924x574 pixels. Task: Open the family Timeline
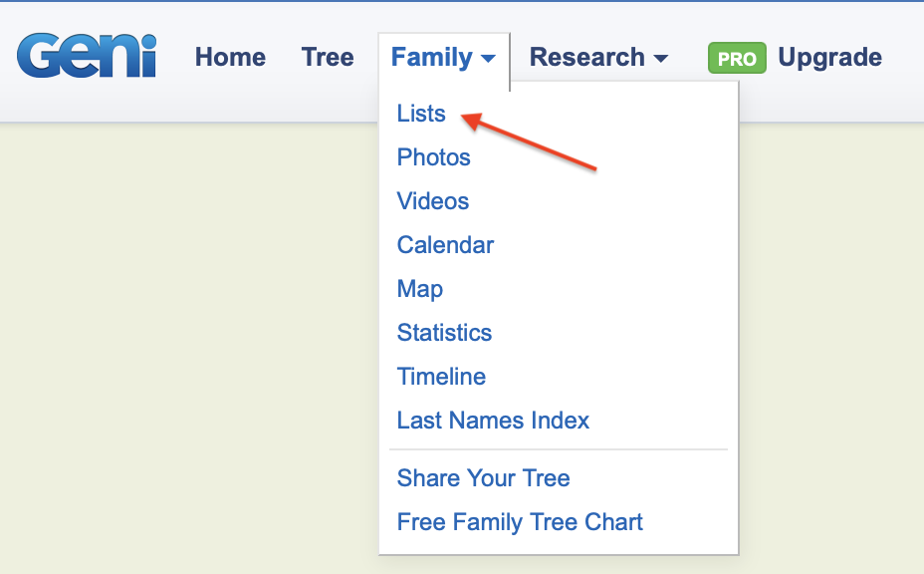click(441, 377)
